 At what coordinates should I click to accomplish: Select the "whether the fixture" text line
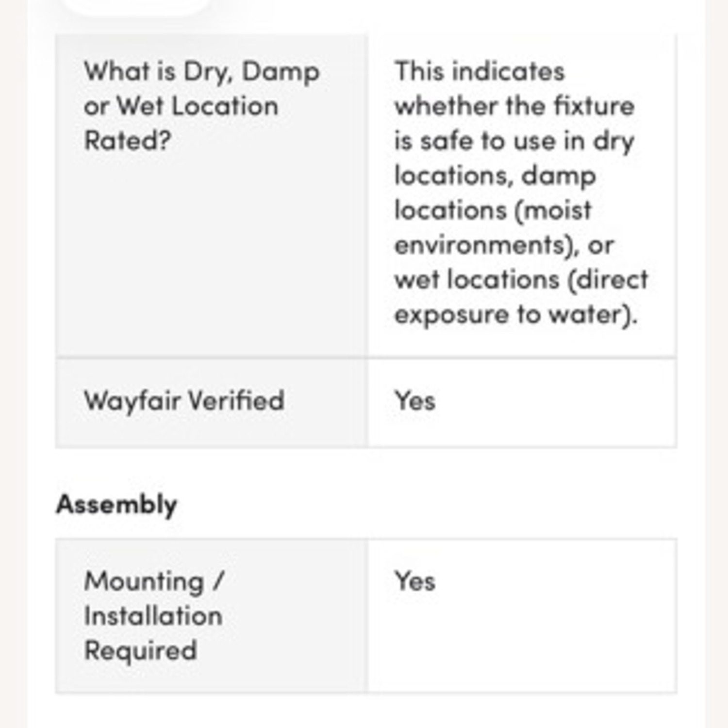[514, 106]
